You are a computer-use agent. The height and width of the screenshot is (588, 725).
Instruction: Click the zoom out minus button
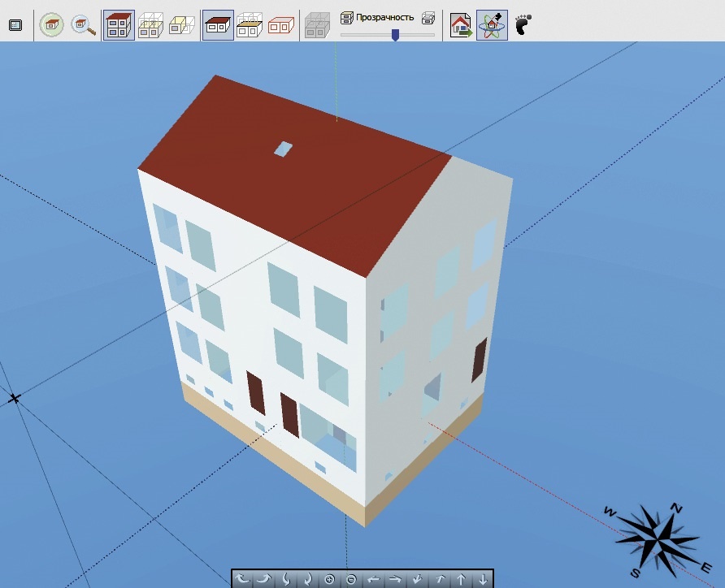click(x=351, y=579)
